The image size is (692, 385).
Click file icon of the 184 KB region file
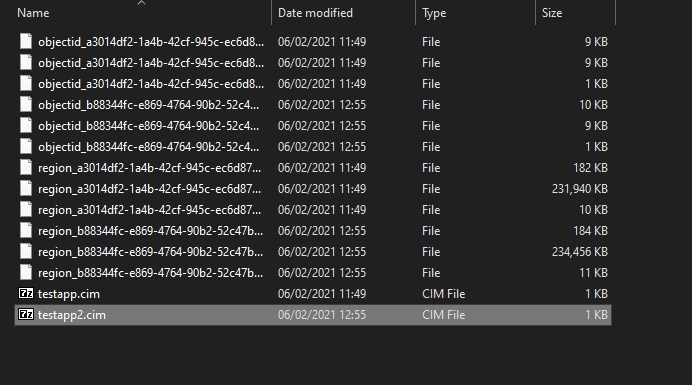26,230
